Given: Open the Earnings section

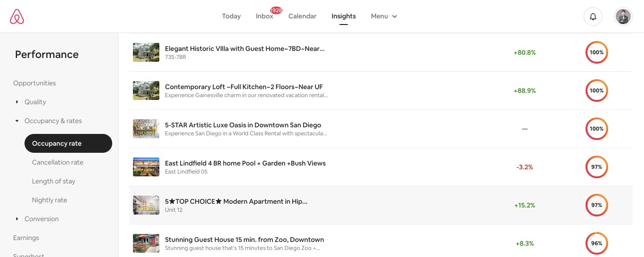Looking at the screenshot, I should [26, 238].
